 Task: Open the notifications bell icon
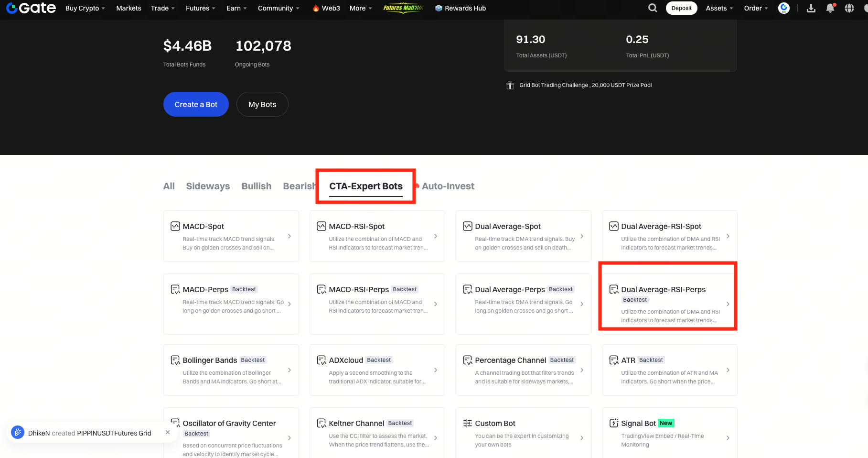(x=830, y=8)
